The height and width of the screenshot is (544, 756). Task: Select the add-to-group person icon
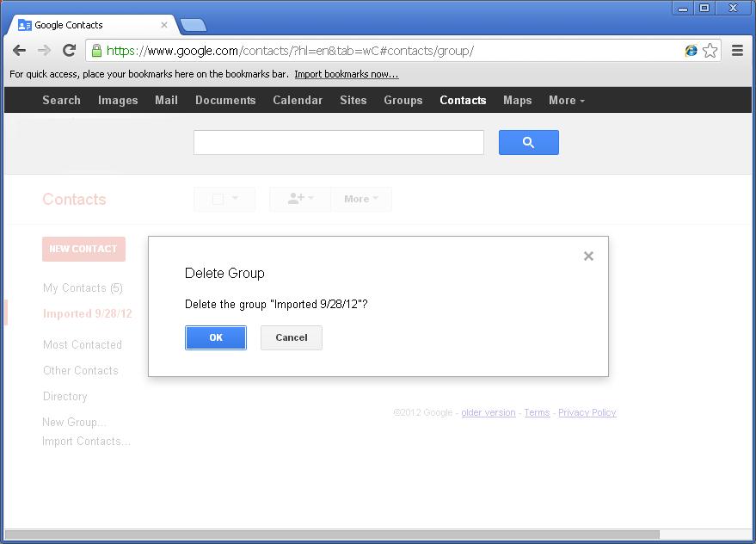tap(296, 198)
